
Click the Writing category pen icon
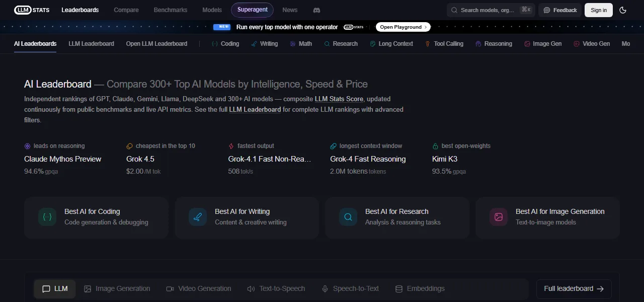tap(254, 44)
